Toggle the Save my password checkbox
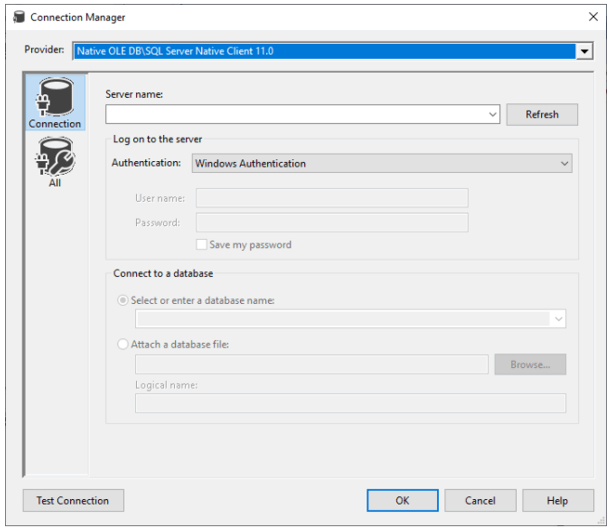Screen dimensions: 611x531 click(202, 244)
